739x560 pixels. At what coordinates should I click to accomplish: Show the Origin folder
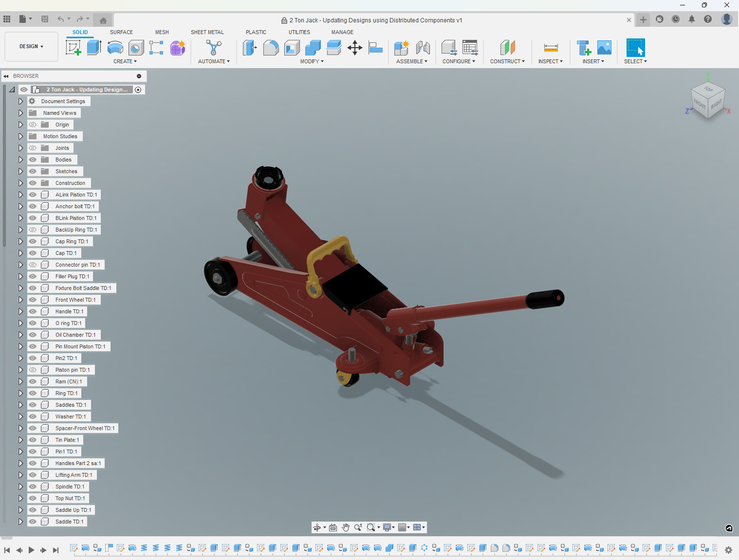[33, 125]
